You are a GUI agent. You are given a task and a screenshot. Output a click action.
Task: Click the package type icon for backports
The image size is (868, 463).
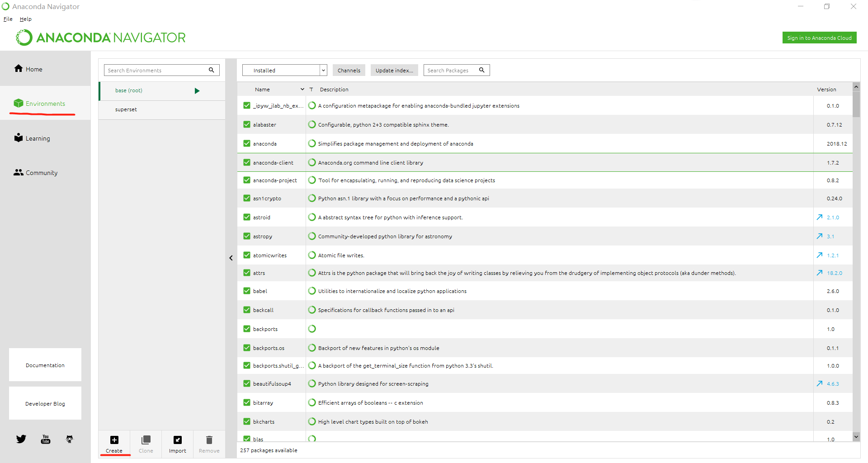[x=312, y=329]
